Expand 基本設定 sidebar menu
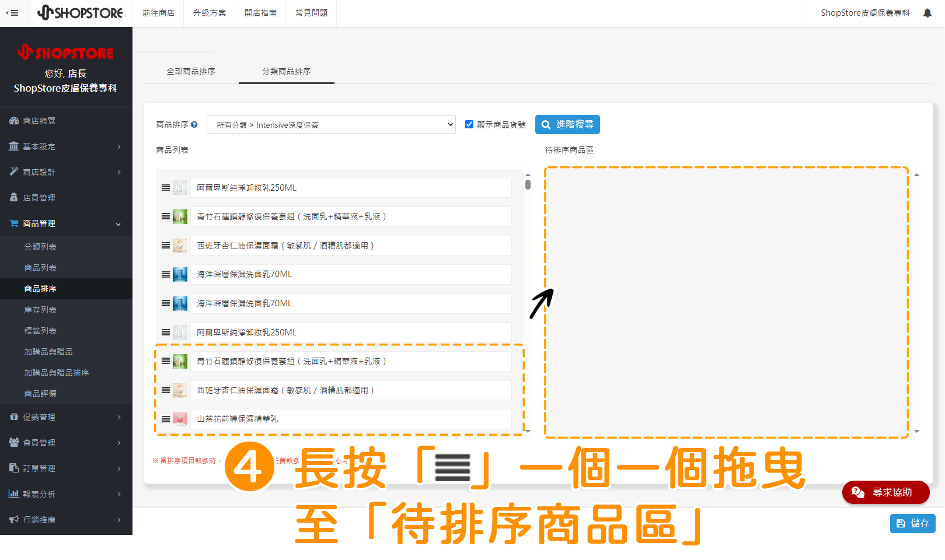Screen dimensions: 945x560 coord(65,146)
